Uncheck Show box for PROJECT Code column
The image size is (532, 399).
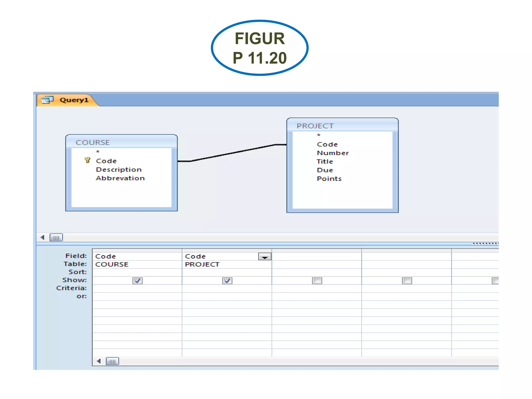point(227,281)
